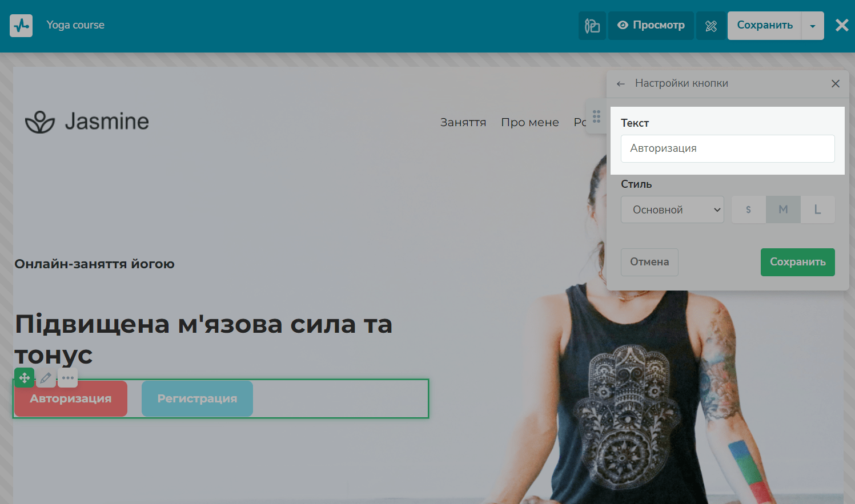The width and height of the screenshot is (855, 504).
Task: Expand the Сохранить dropdown arrow in header
Action: click(x=812, y=26)
